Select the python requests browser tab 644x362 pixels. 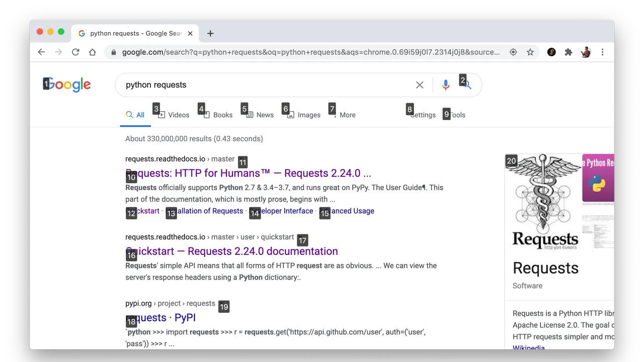coord(136,33)
